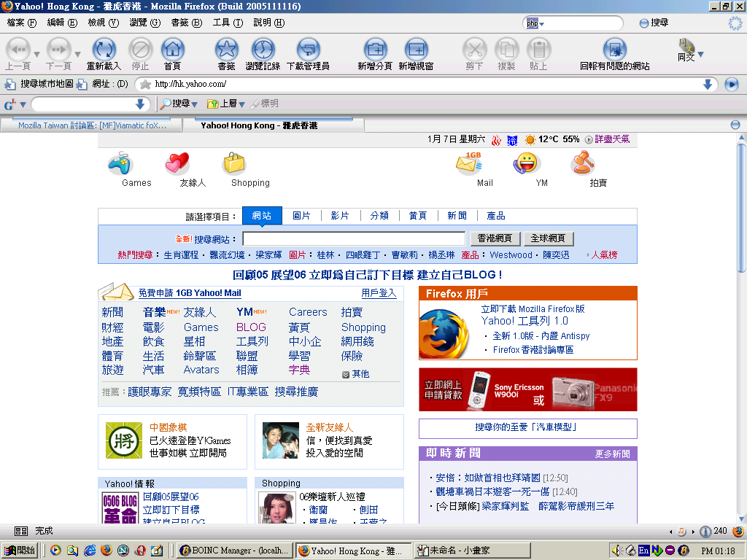Open the 詳盡天氣 weather link
Viewport: 747px width, 560px height.
point(611,139)
